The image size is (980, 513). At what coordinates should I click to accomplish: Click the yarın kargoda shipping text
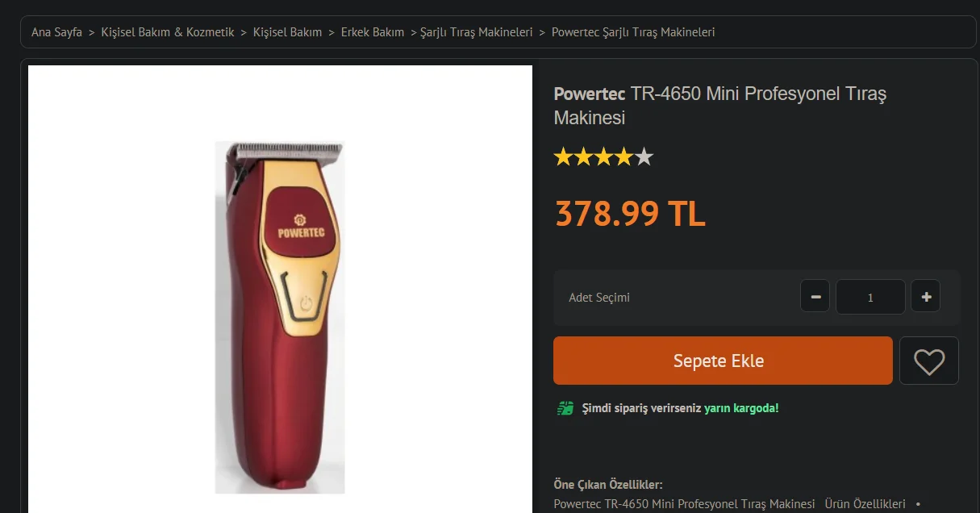[740, 408]
